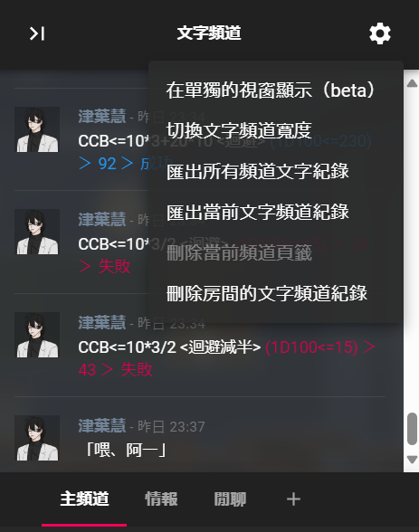Switch to 情報 tab

point(161,499)
